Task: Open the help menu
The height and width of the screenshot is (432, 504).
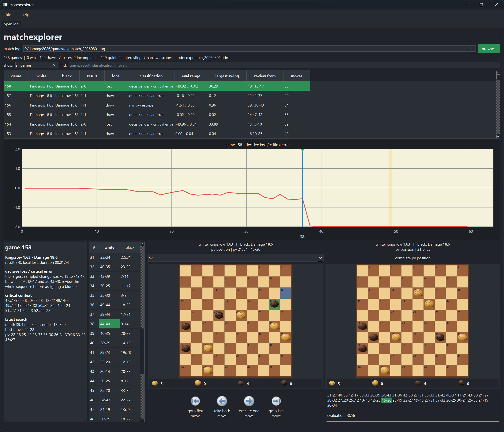Action: (x=25, y=15)
